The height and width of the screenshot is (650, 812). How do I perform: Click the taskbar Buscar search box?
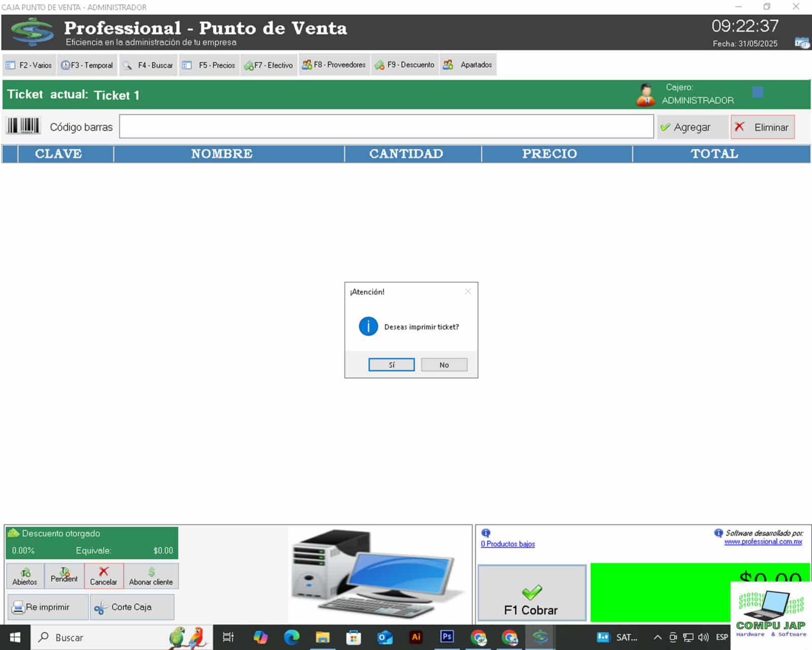(122, 637)
